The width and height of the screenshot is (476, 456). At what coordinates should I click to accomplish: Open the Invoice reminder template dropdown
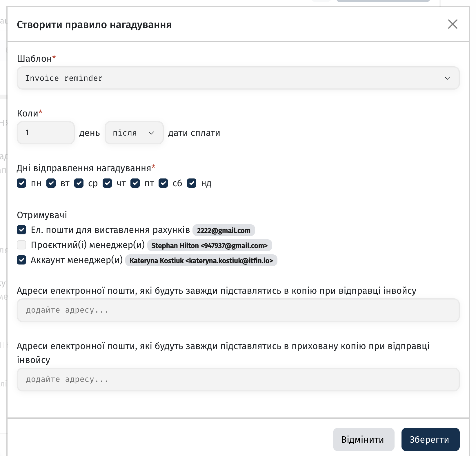tap(238, 78)
